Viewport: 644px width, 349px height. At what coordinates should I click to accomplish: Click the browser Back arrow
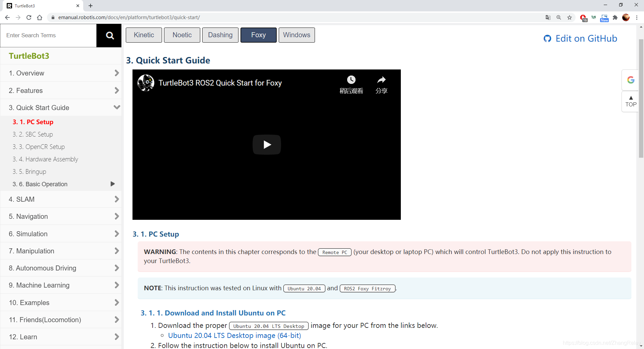[7, 17]
